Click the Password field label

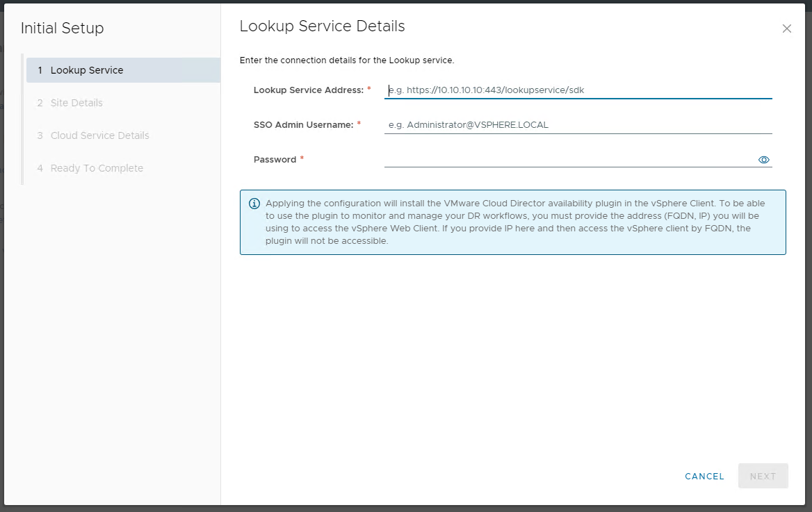(x=275, y=160)
